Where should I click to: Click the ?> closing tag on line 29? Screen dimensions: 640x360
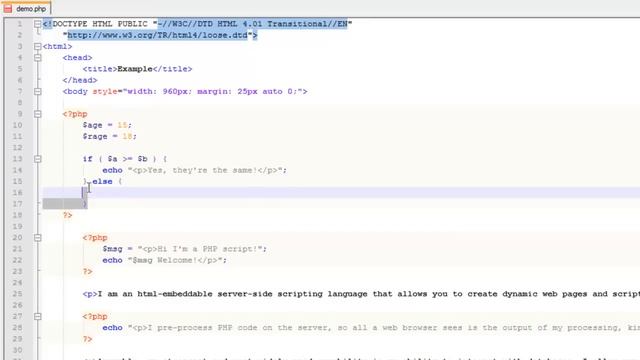(x=87, y=339)
